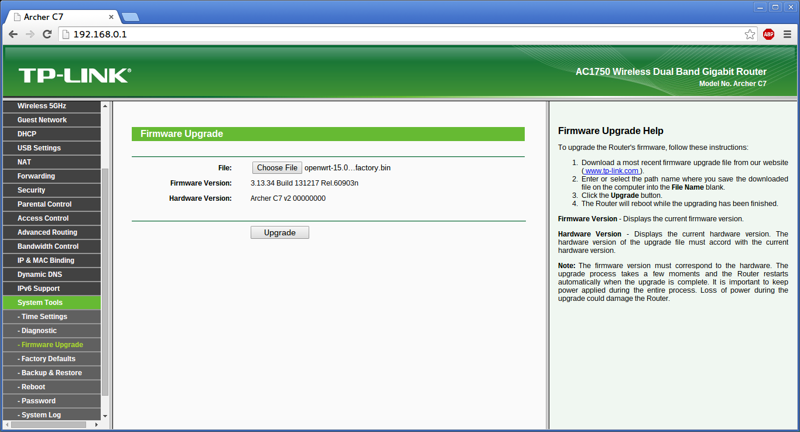Image resolution: width=800 pixels, height=432 pixels.
Task: Click the Firmware Upgrade Help heading
Action: point(611,131)
